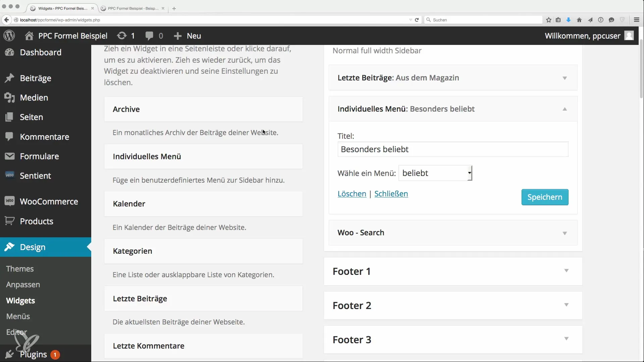Viewport: 644px width, 362px height.
Task: Select the Letzte Kommentare available widget
Action: click(203, 346)
